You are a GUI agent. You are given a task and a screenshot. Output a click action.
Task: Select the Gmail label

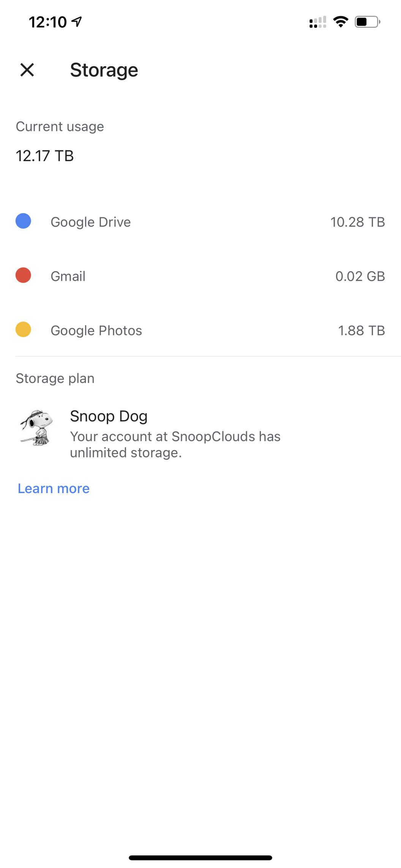tap(68, 277)
